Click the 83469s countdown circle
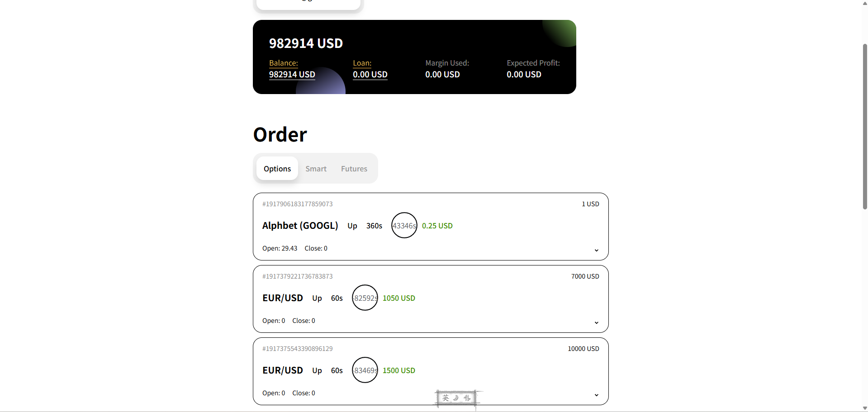 pos(365,370)
